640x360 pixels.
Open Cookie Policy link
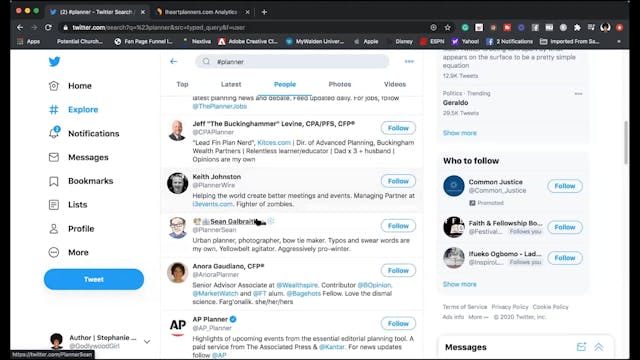[x=550, y=307]
